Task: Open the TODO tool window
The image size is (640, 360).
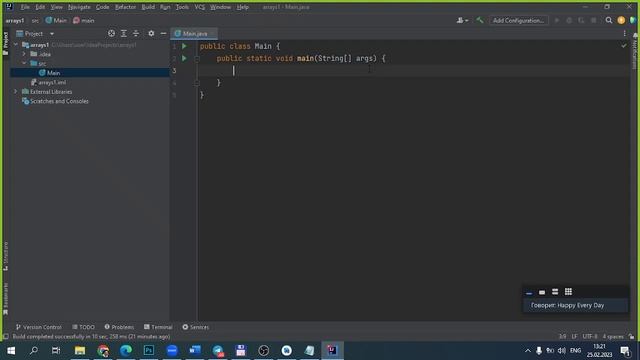Action: [x=83, y=327]
